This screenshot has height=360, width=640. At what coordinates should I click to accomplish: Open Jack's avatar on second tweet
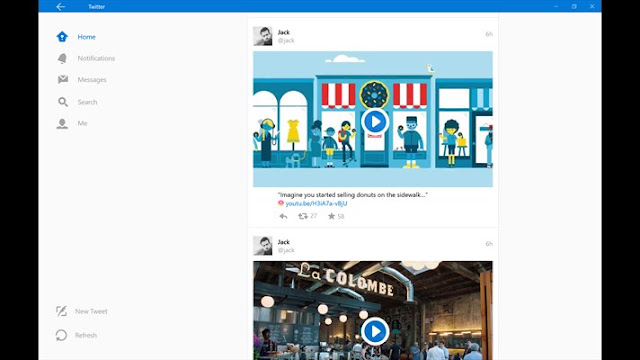pyautogui.click(x=262, y=246)
